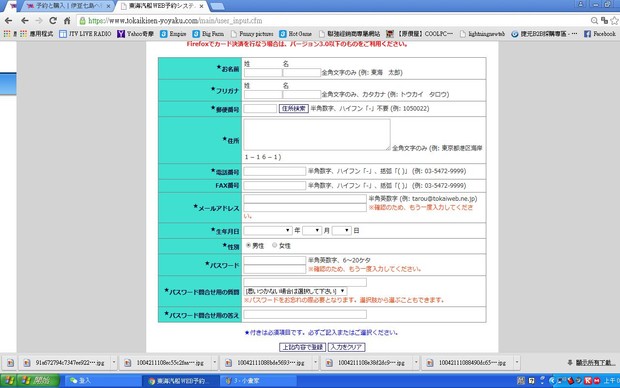Open the Apps grid bookmark icon

coord(23,34)
